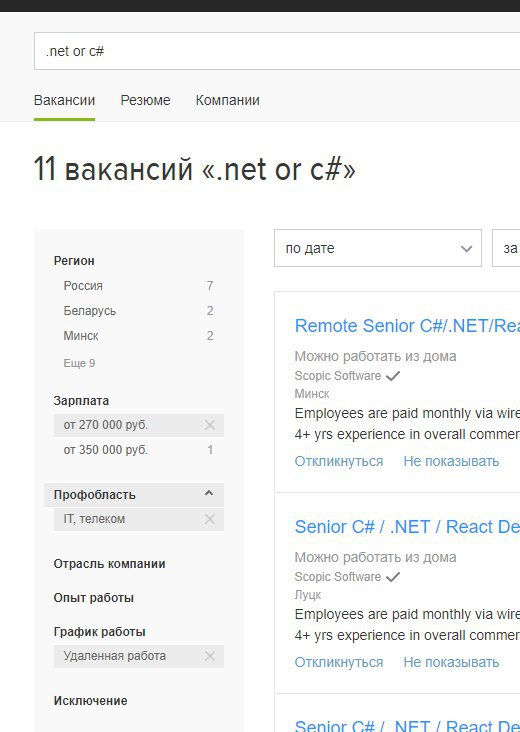The image size is (520, 732).
Task: Click 'Можно работать из дома' in Луцк vacancy
Action: coord(375,557)
